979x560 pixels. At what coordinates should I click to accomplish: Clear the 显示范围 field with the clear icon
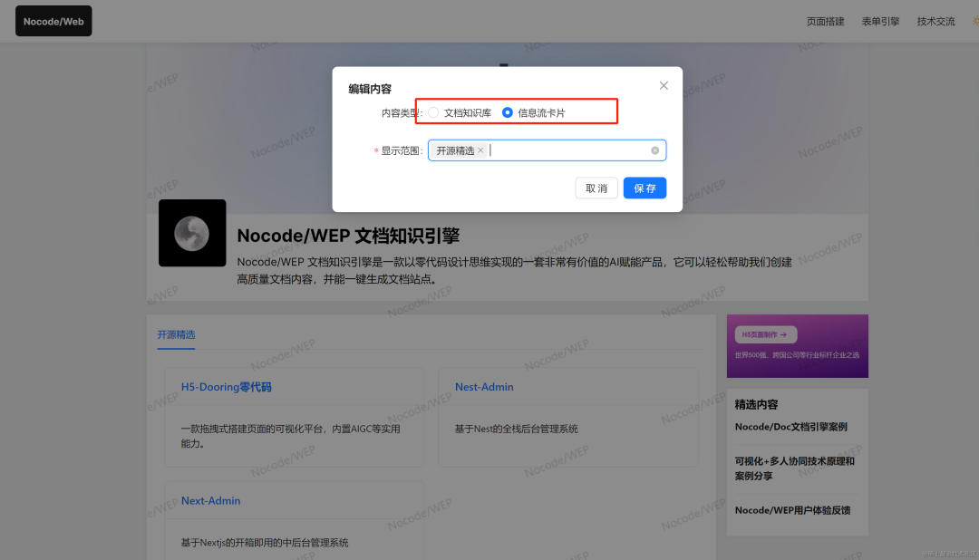tap(655, 150)
